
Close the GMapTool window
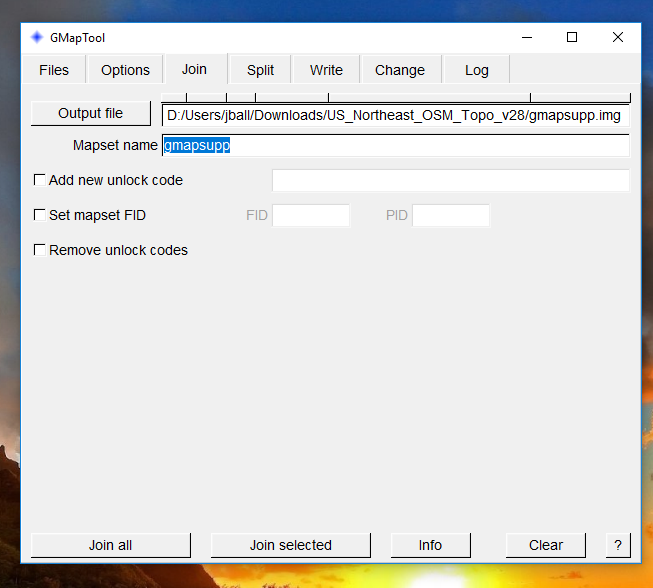[x=618, y=37]
